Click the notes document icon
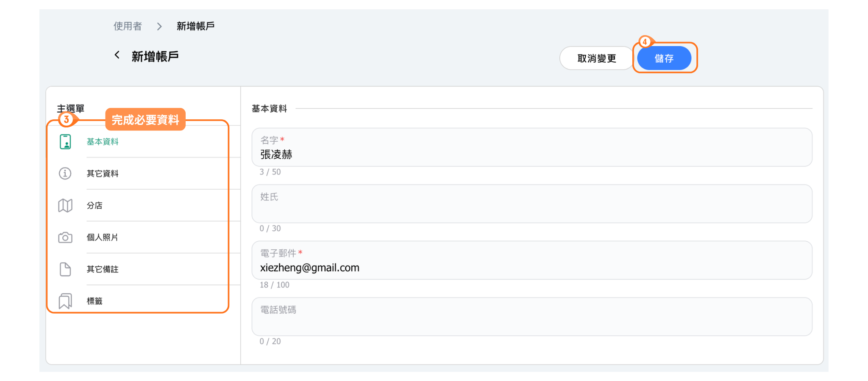 click(65, 269)
